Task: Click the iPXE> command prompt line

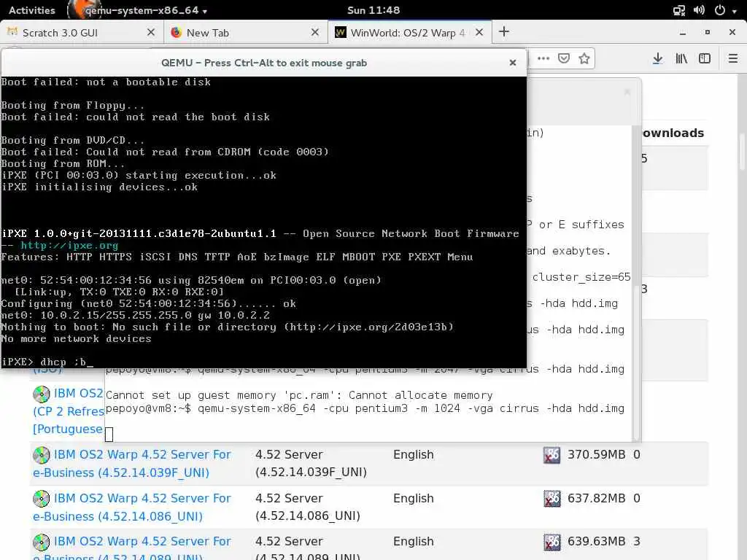Action: click(47, 362)
